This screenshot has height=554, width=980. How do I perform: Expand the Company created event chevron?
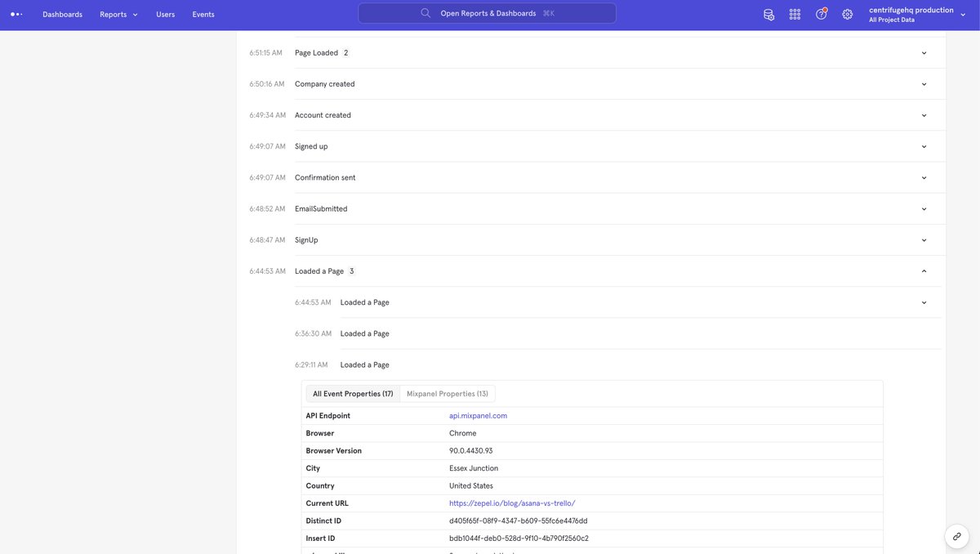coord(924,84)
